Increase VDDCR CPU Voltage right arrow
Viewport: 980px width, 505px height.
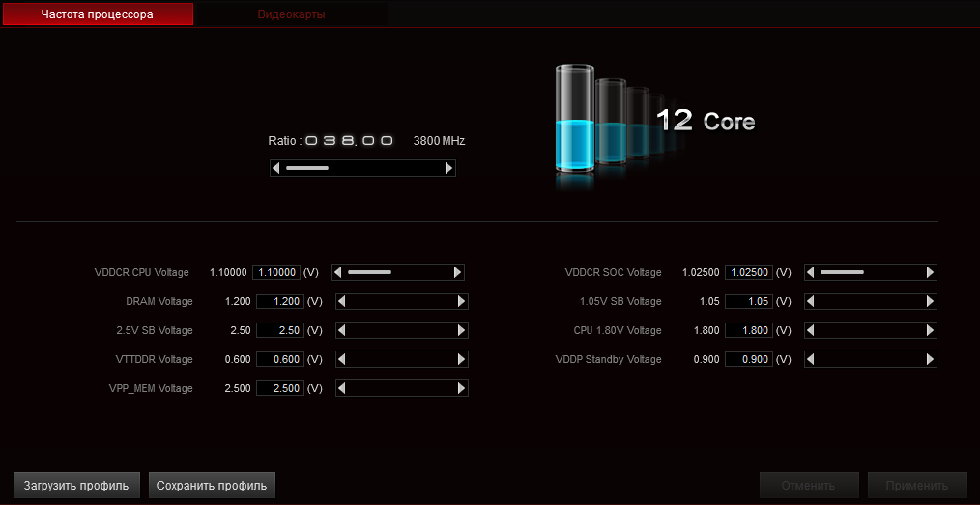click(457, 272)
